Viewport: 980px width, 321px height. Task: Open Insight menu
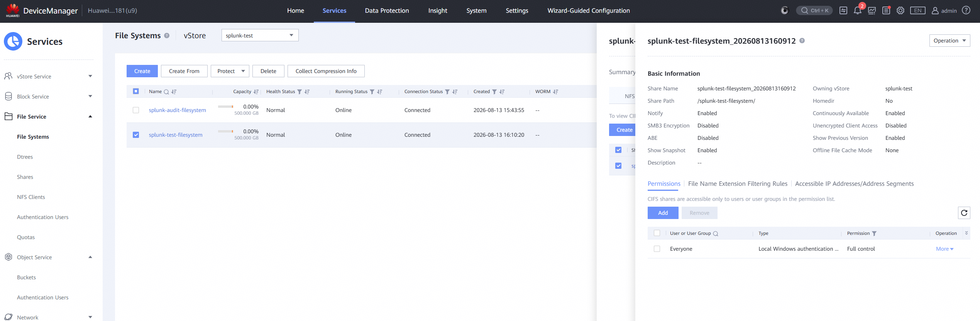pyautogui.click(x=438, y=11)
